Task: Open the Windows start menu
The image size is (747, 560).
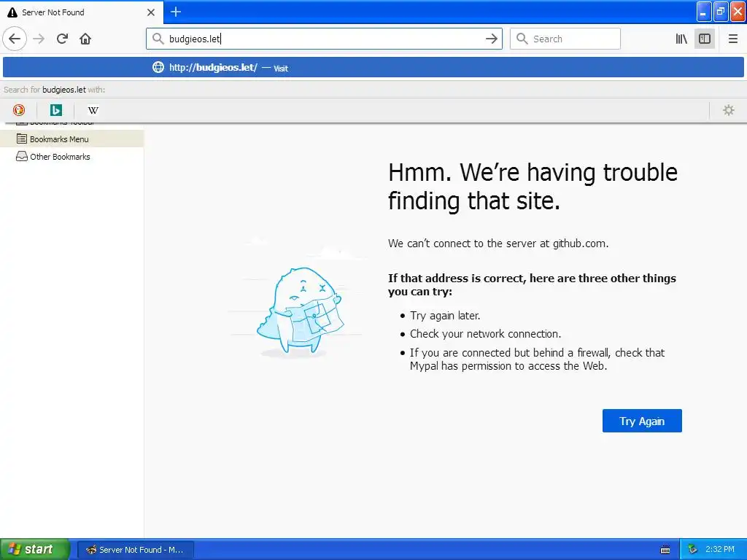Action: click(x=34, y=549)
